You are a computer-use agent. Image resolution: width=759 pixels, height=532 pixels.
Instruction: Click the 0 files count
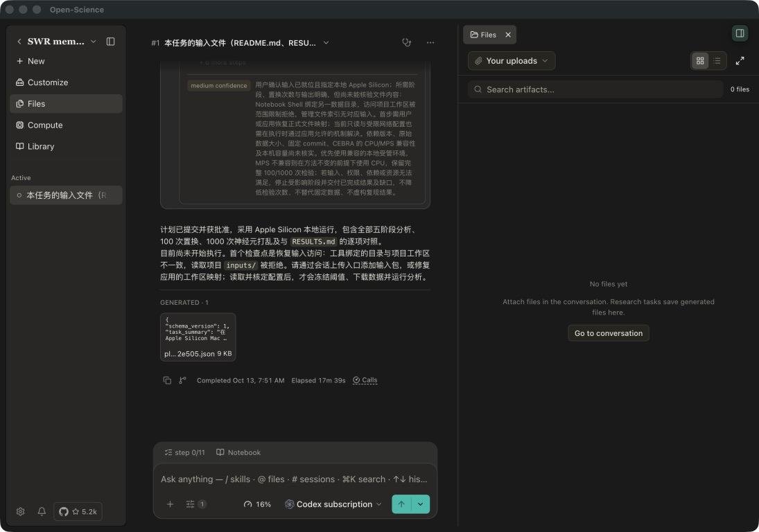pyautogui.click(x=740, y=89)
